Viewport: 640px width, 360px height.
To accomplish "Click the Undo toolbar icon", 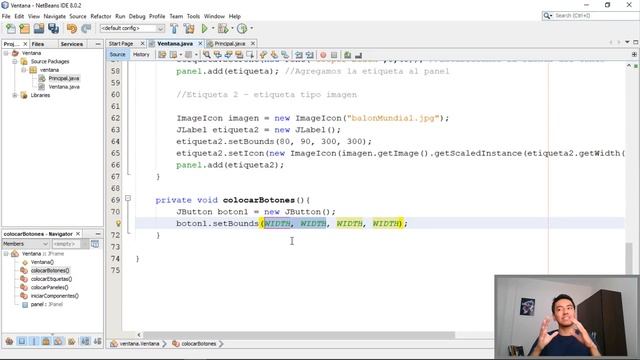I will point(72,28).
